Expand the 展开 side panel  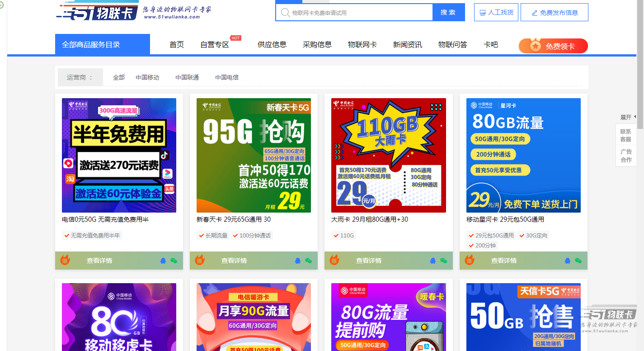pyautogui.click(x=628, y=117)
